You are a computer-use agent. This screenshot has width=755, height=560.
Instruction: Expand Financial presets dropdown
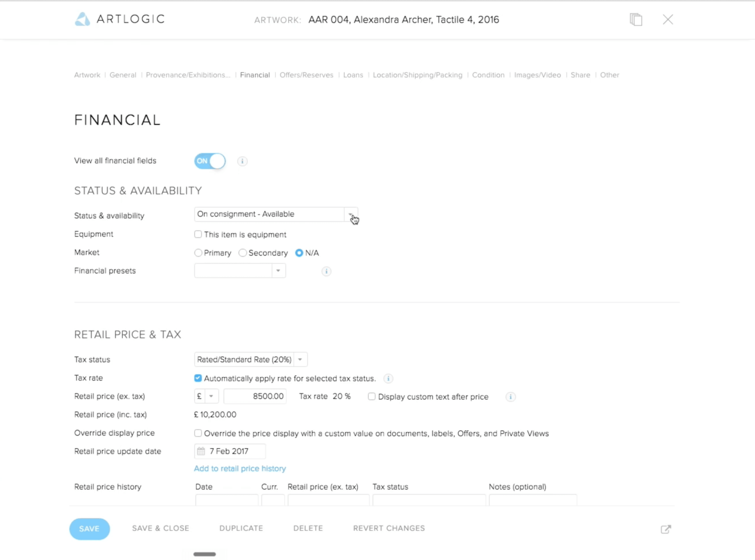(240, 271)
